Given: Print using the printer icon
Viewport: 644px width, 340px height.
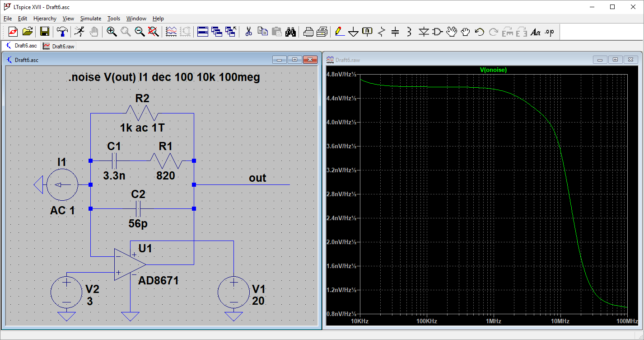Looking at the screenshot, I should click(308, 32).
